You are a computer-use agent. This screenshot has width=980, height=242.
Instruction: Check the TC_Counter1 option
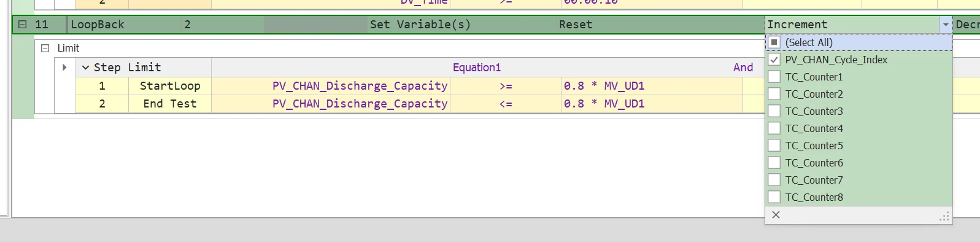point(774,77)
